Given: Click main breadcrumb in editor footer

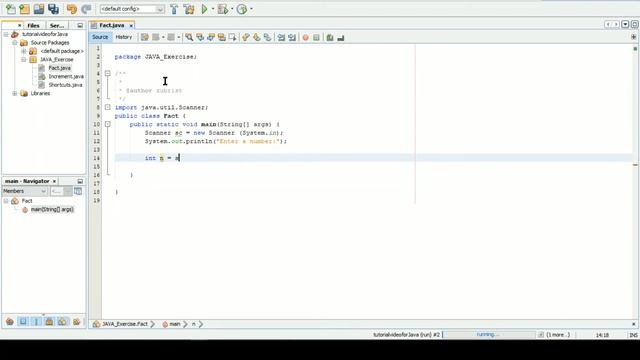Looking at the screenshot, I should point(175,324).
